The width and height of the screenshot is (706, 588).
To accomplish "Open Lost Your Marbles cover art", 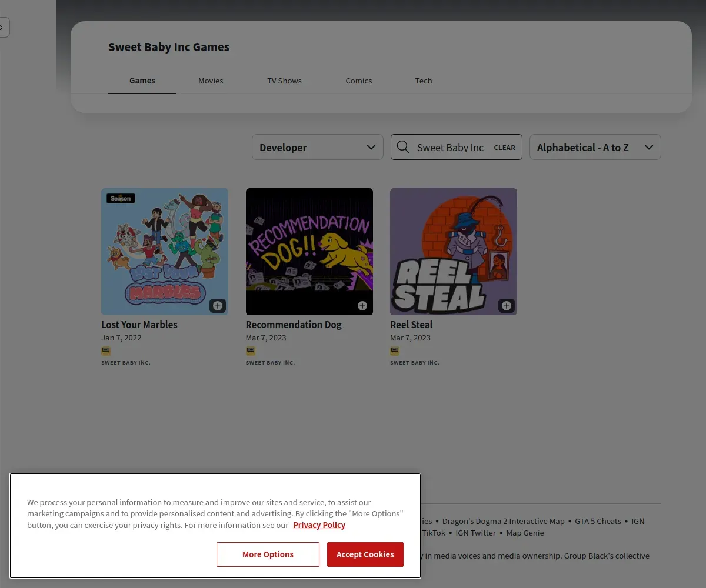I will 165,252.
